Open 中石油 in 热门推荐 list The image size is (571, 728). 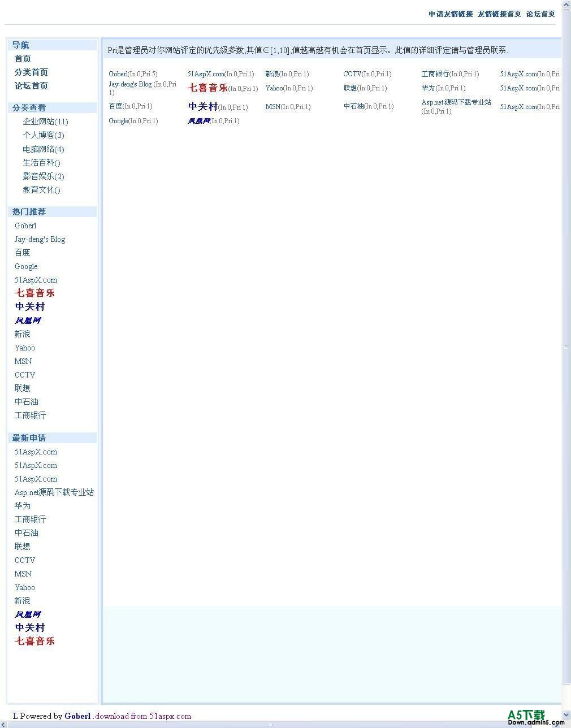point(26,402)
